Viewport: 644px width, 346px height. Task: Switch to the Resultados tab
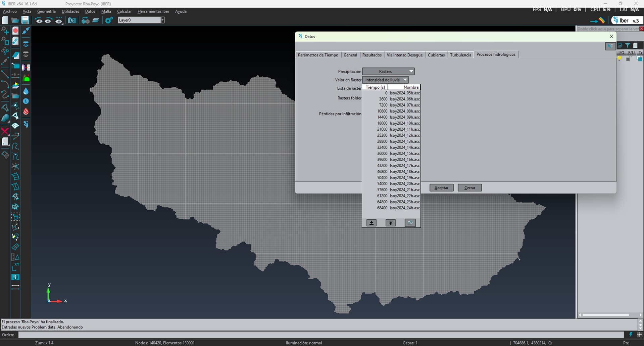click(372, 55)
